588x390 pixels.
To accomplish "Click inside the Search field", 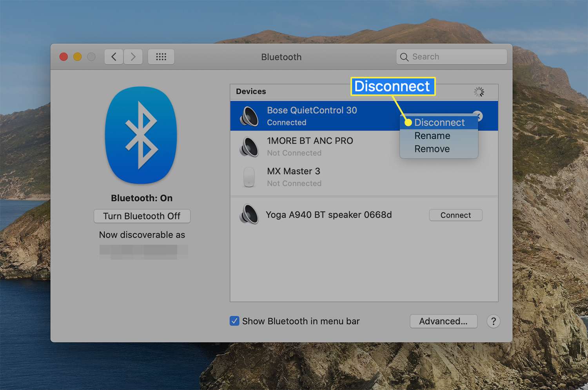I will (452, 57).
